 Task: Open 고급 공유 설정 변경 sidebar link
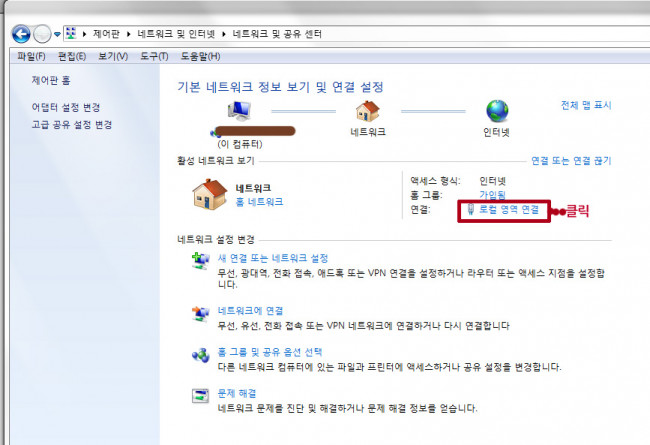click(x=72, y=124)
